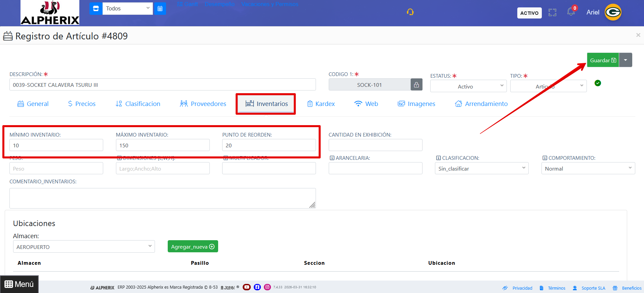
Task: Click the Agregar_nueva button
Action: [193, 247]
